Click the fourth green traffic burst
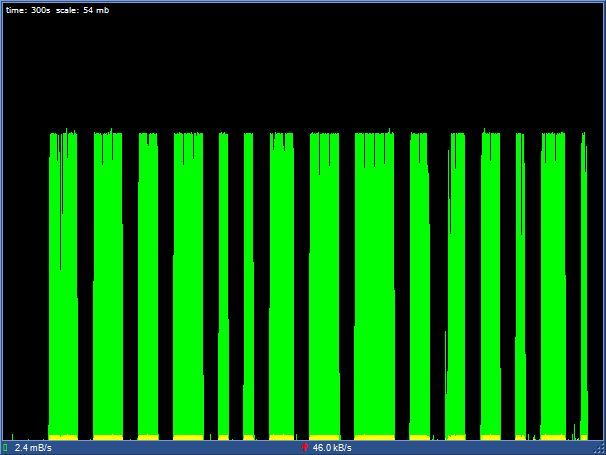This screenshot has width=606, height=455. (x=188, y=286)
